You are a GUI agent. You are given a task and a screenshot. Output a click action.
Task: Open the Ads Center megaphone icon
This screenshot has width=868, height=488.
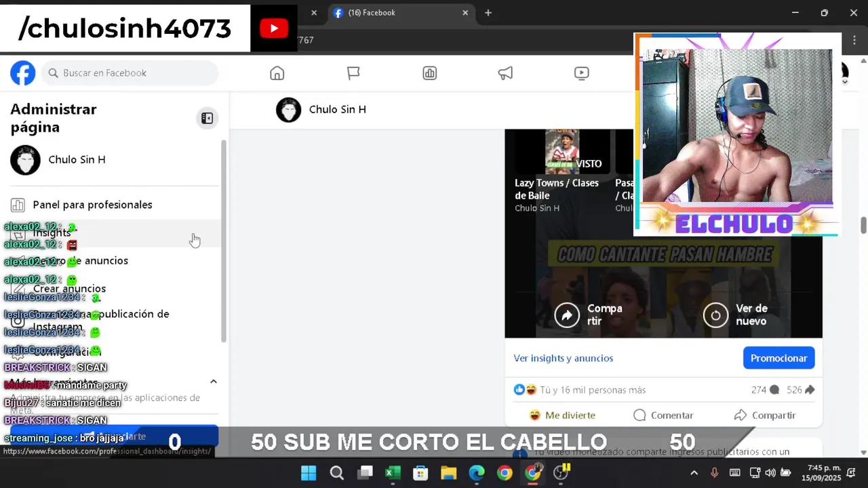coord(505,73)
